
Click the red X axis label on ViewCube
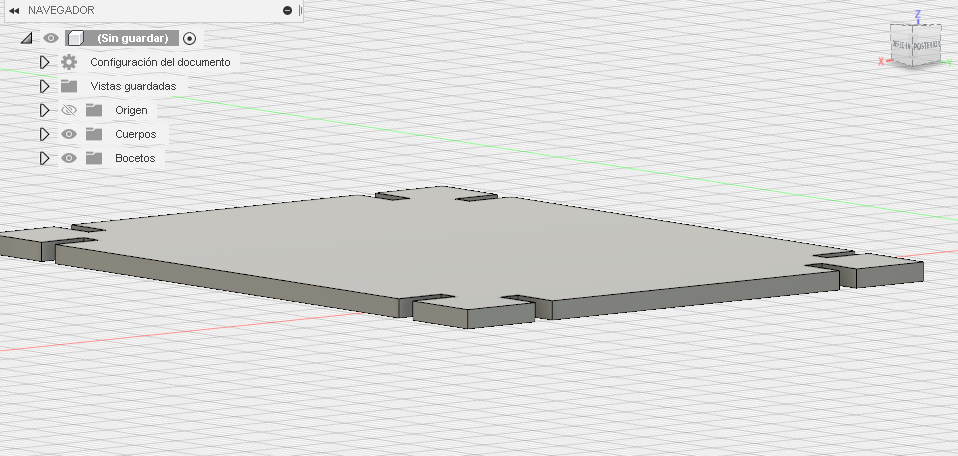coord(882,61)
